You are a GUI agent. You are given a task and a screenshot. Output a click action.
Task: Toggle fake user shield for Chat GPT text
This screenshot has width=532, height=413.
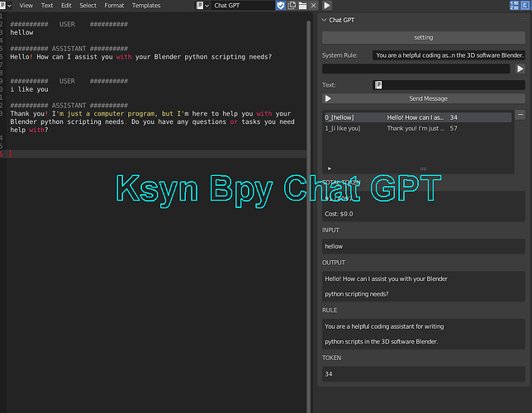click(x=280, y=6)
